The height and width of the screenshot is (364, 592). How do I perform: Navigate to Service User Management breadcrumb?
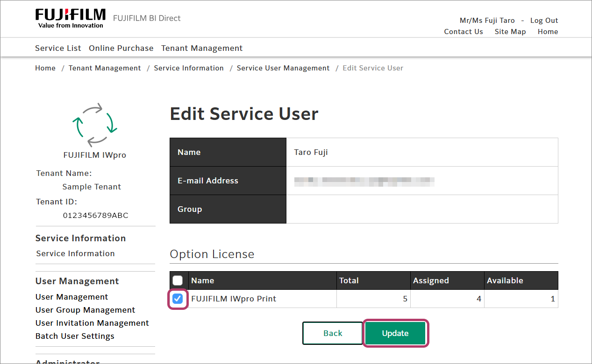[x=283, y=68]
